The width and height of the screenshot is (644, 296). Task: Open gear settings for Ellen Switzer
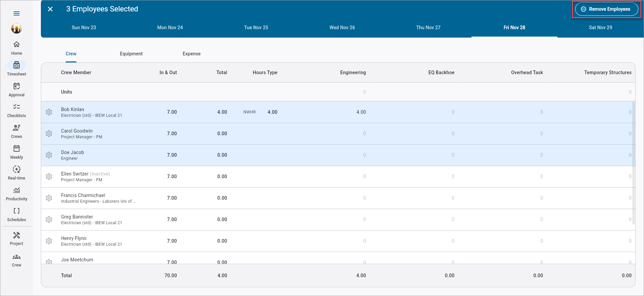[x=49, y=177]
